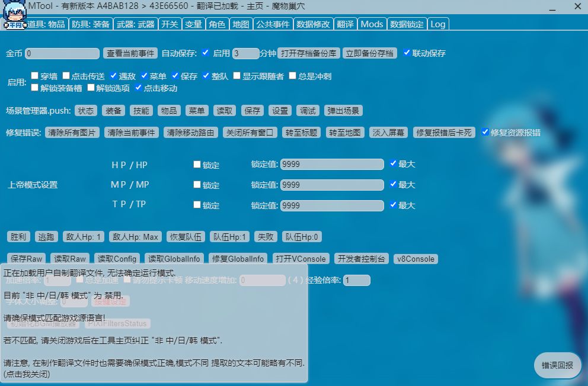Click 打开存档备份库 button
The image size is (588, 386).
[309, 53]
